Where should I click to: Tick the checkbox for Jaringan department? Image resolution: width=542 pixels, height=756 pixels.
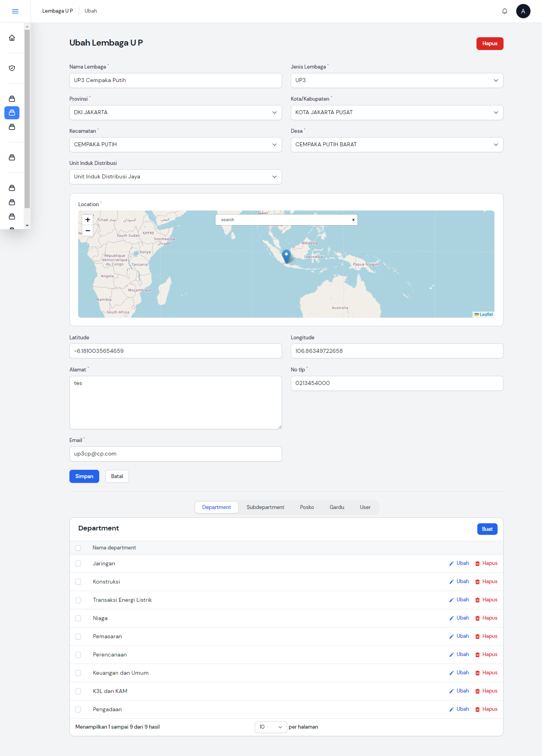(78, 563)
